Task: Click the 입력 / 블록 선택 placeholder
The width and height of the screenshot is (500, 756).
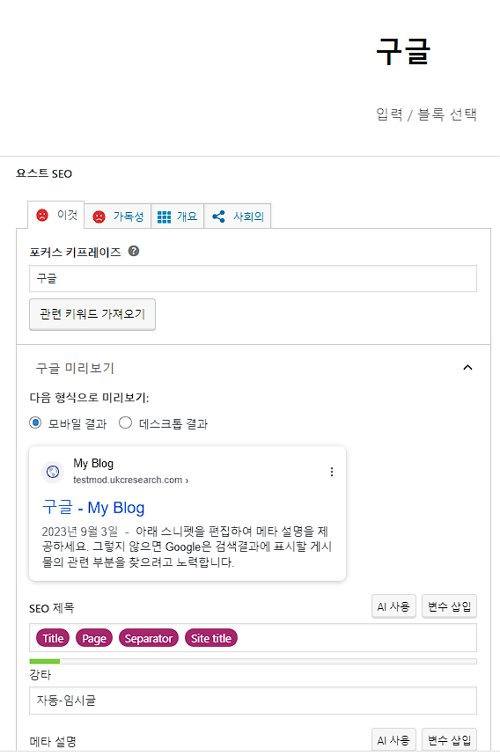Action: [x=426, y=114]
